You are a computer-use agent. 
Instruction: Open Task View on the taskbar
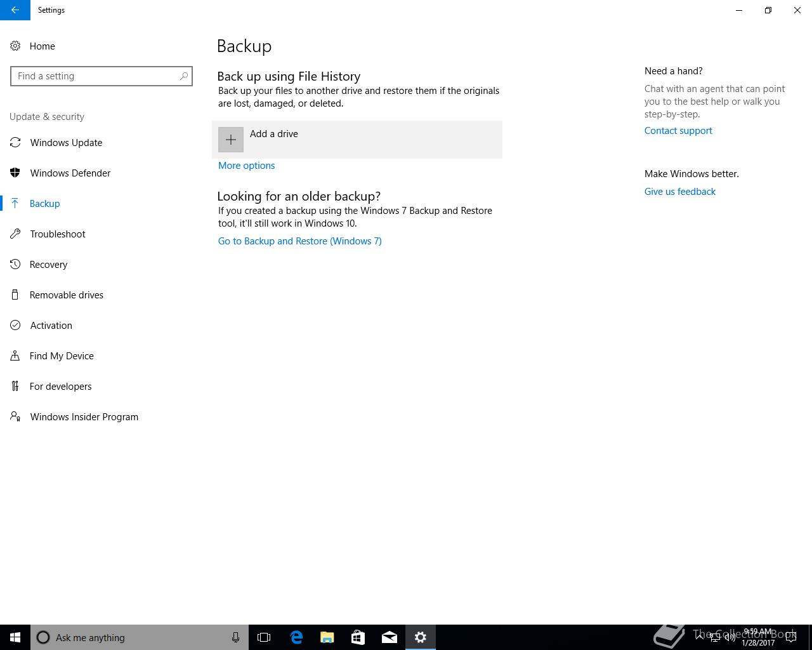tap(264, 637)
